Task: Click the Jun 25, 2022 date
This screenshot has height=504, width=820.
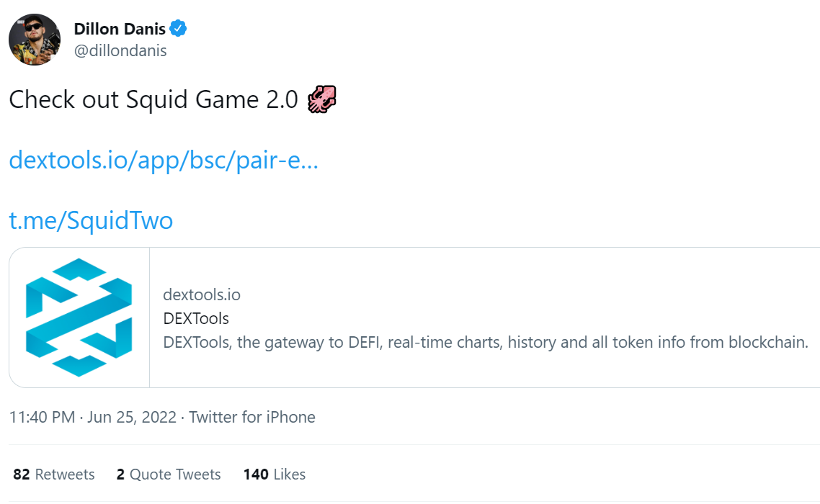Action: tap(132, 417)
